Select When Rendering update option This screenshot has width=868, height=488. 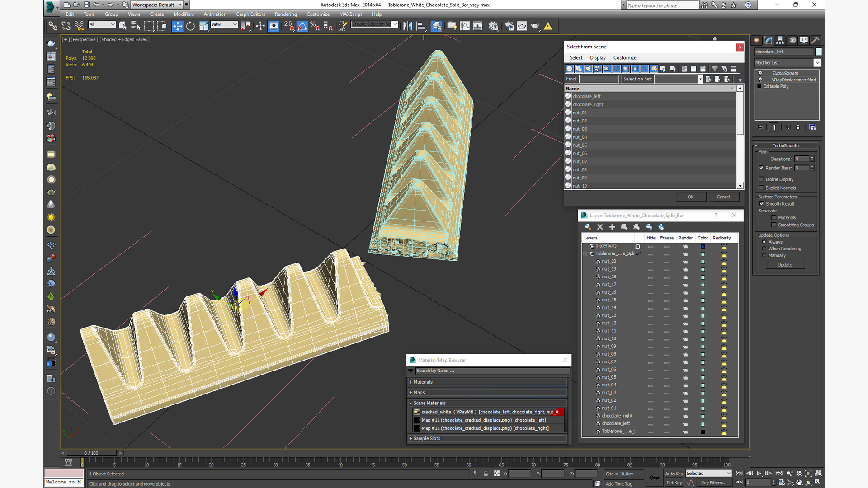pos(764,249)
